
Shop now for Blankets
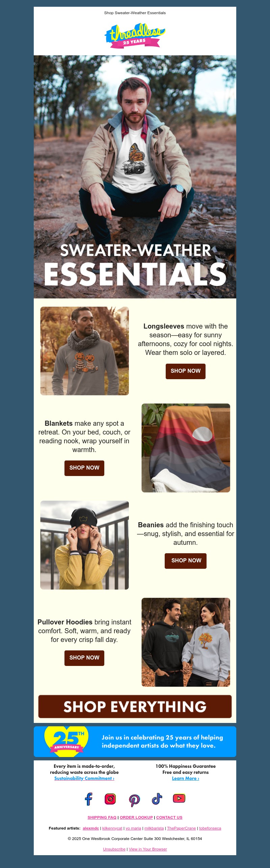click(x=84, y=468)
